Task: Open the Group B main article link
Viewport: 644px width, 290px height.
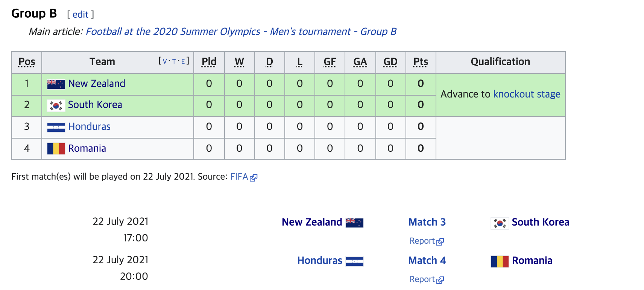Action: coord(241,32)
